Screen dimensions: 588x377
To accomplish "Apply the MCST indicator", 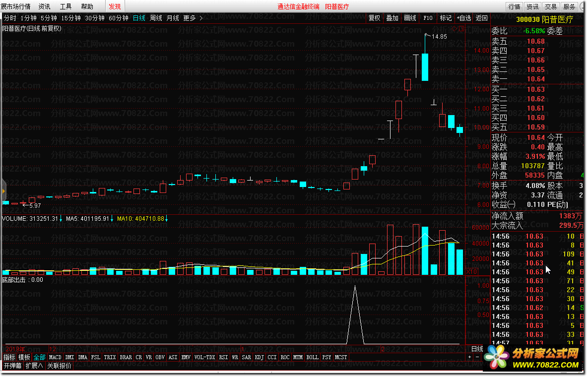I will coord(341,357).
